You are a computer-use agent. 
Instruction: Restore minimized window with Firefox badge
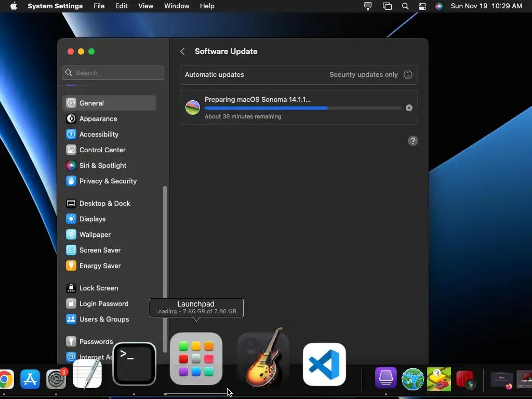pos(502,380)
